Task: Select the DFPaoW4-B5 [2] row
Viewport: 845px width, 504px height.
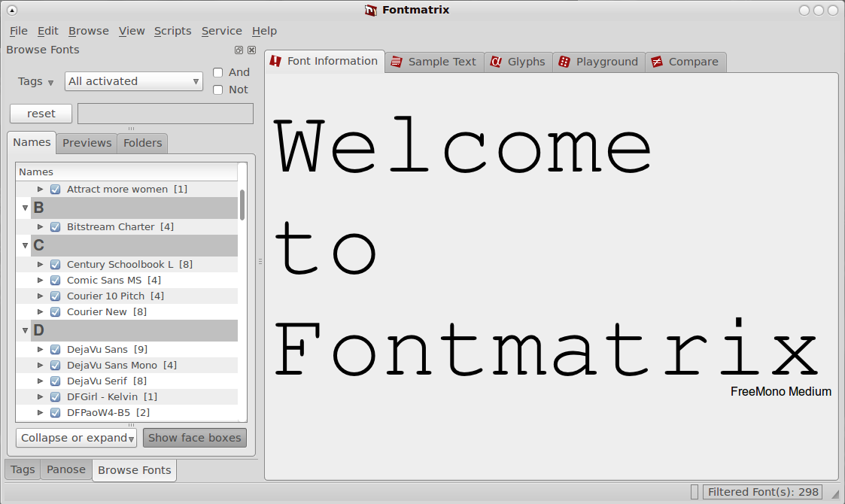Action: [x=126, y=412]
